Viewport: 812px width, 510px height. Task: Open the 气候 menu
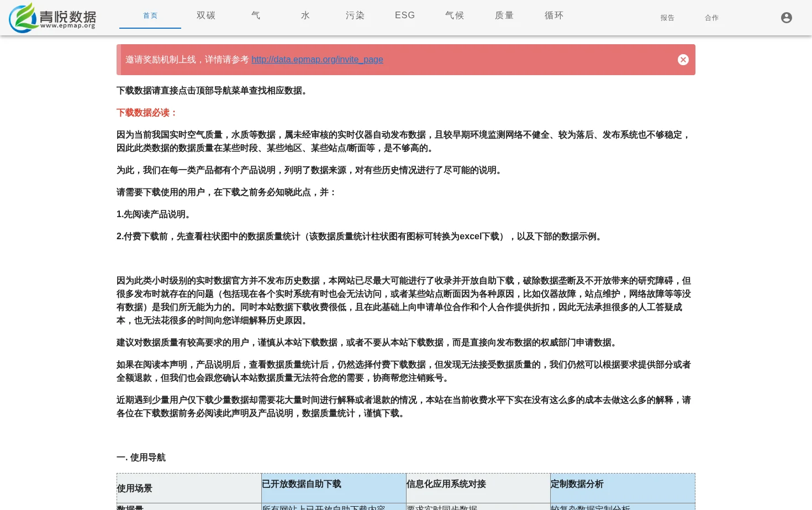pos(455,15)
